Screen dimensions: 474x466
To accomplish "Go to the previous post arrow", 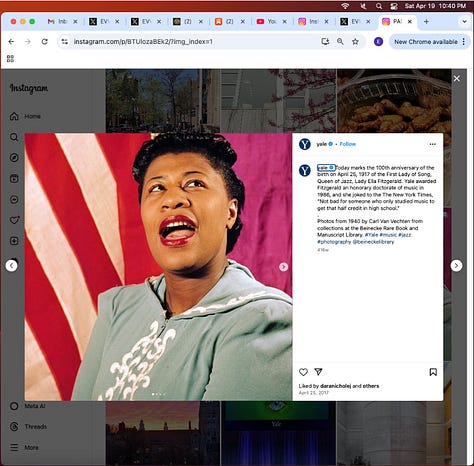I will 12,266.
